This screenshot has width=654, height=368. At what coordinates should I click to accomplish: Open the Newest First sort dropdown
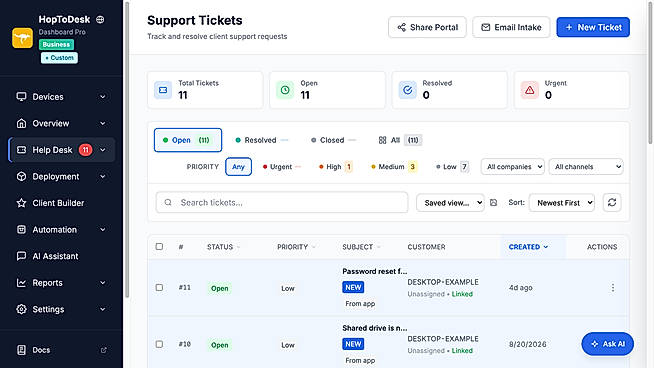tap(562, 203)
